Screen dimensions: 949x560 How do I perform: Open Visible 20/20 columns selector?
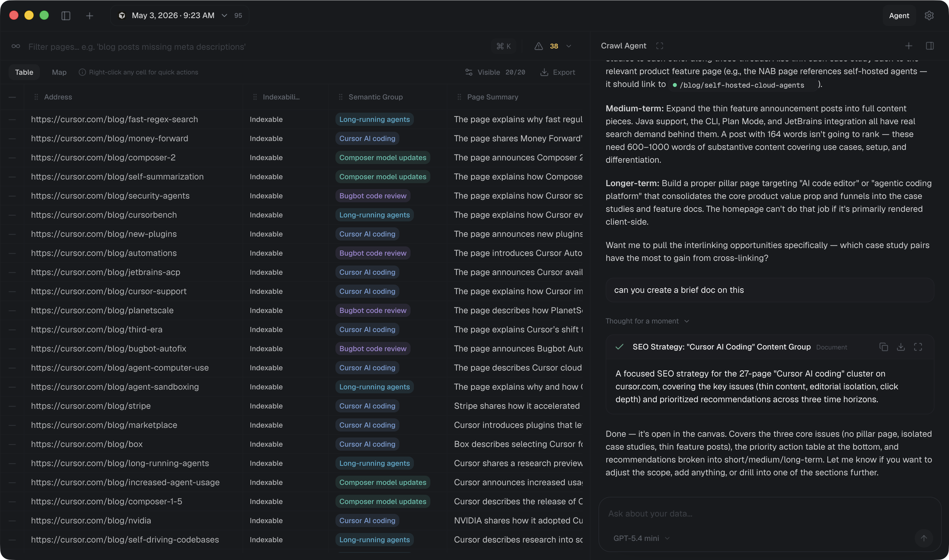[x=495, y=72]
